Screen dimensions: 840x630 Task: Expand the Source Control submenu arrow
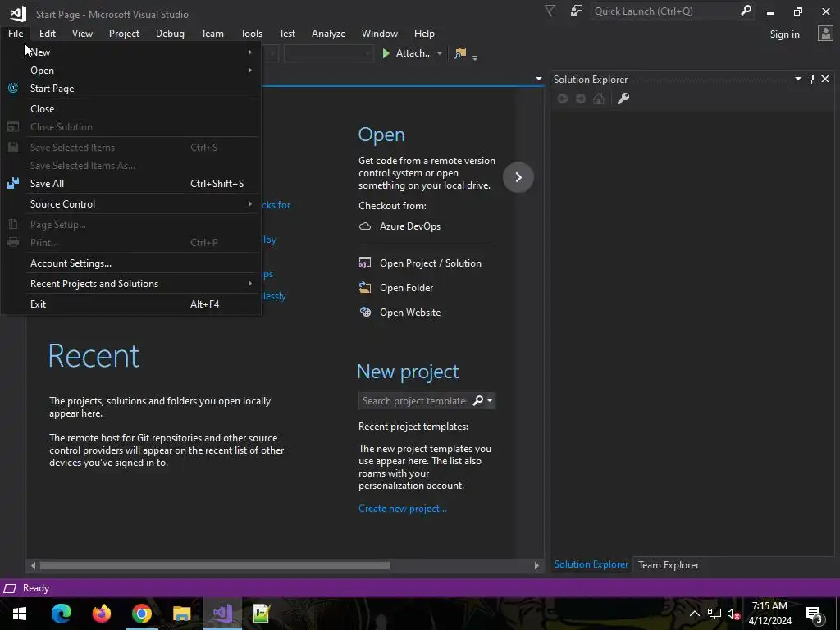point(249,204)
